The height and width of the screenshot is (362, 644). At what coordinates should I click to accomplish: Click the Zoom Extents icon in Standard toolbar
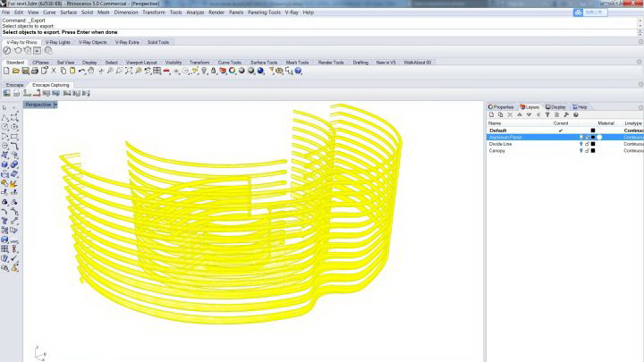tap(130, 71)
